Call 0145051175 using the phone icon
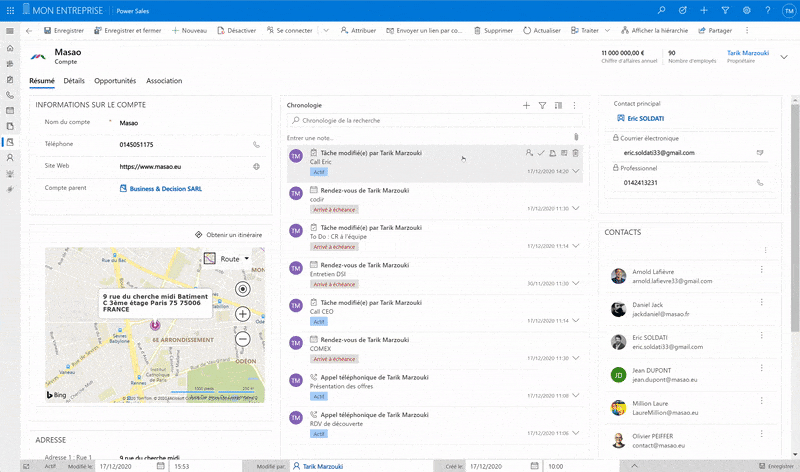The image size is (800, 472). (256, 144)
